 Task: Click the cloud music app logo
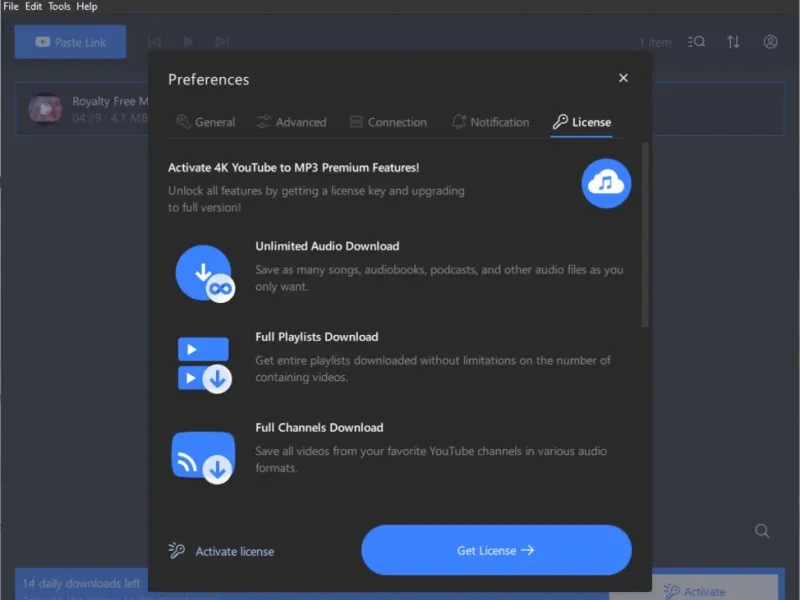pyautogui.click(x=606, y=183)
